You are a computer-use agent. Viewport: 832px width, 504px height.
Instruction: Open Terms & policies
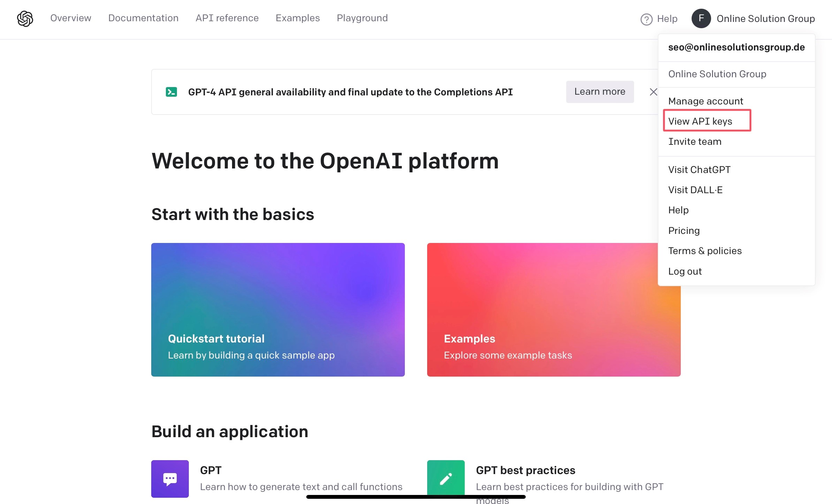click(x=705, y=251)
